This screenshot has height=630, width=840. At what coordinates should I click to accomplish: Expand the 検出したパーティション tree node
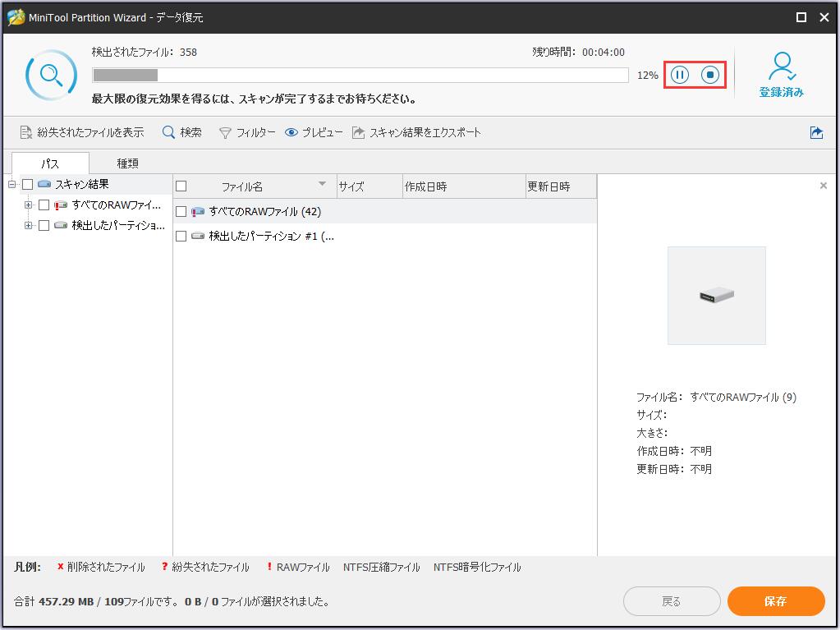click(x=29, y=225)
